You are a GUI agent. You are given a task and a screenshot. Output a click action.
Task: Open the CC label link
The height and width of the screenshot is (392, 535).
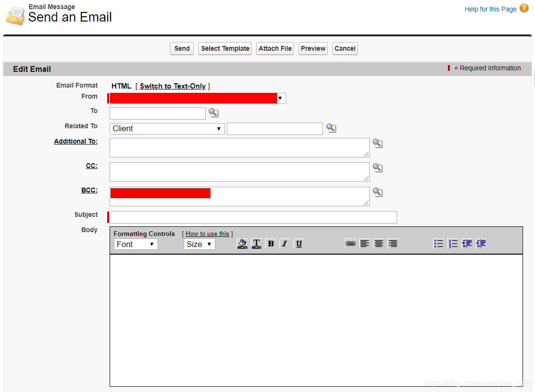pos(91,166)
